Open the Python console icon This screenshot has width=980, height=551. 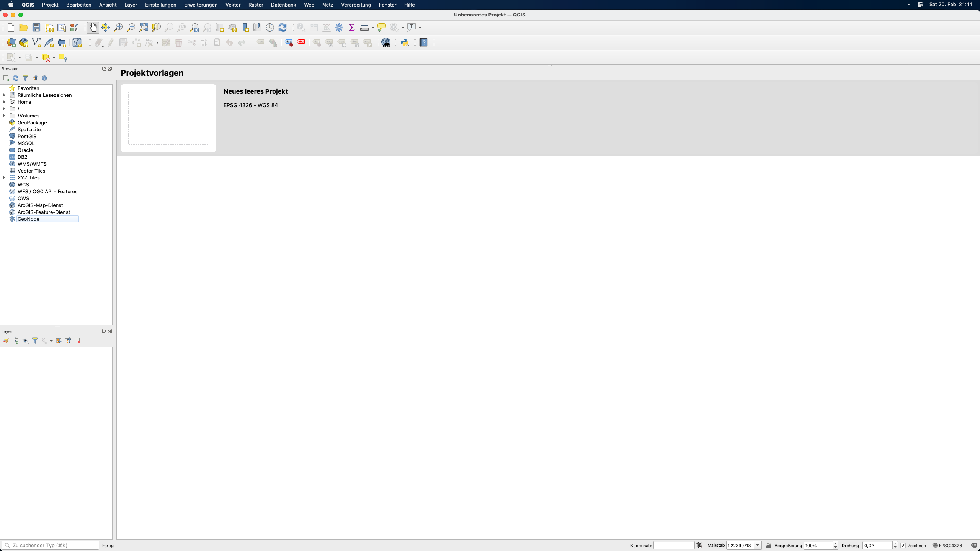(x=405, y=42)
